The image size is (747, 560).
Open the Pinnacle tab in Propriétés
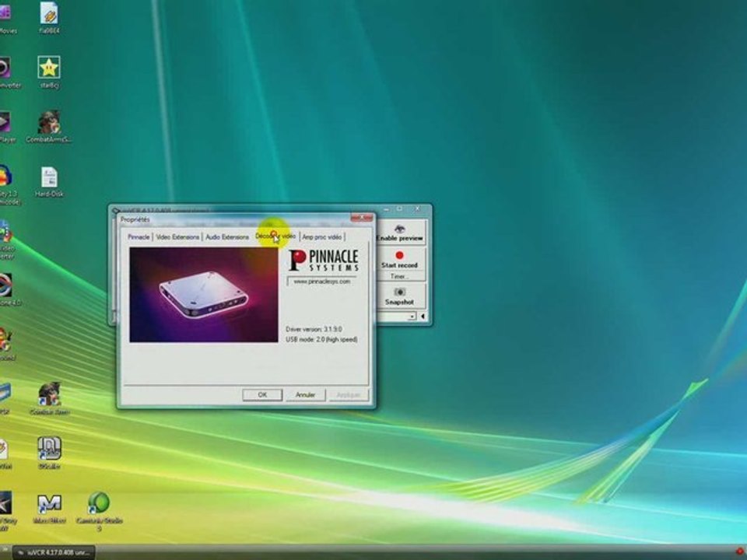[139, 236]
